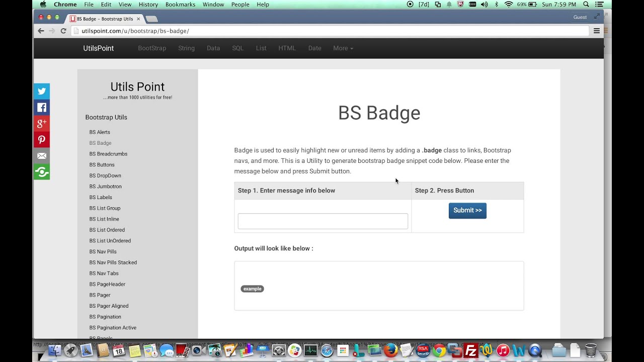644x362 pixels.
Task: Share page on Pinterest
Action: point(42,140)
